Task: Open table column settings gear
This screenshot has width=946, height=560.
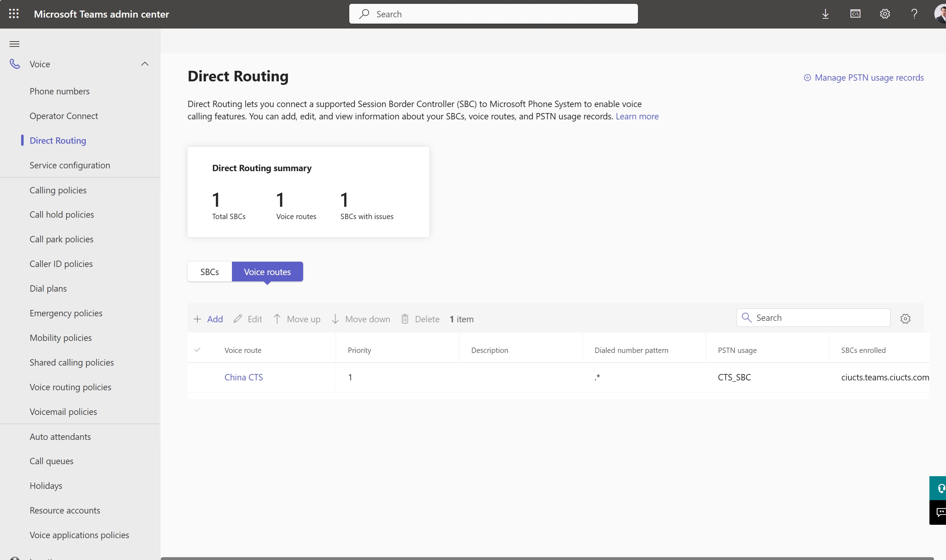Action: tap(905, 319)
